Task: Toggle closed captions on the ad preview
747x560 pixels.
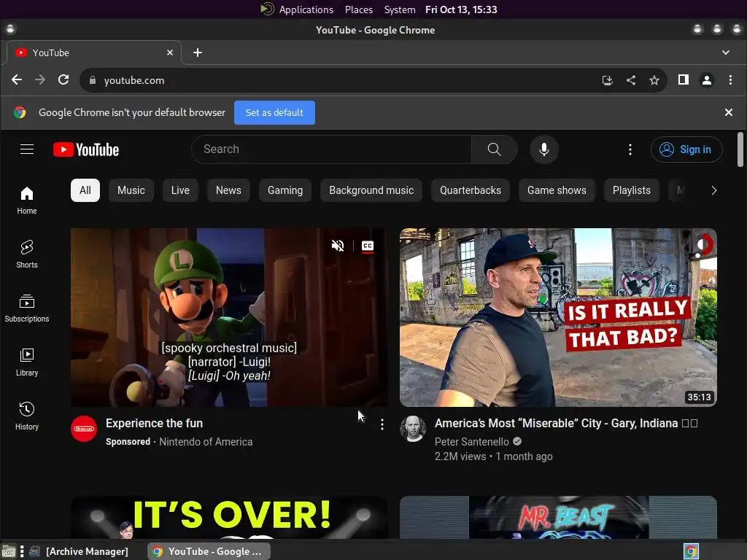Action: tap(368, 246)
